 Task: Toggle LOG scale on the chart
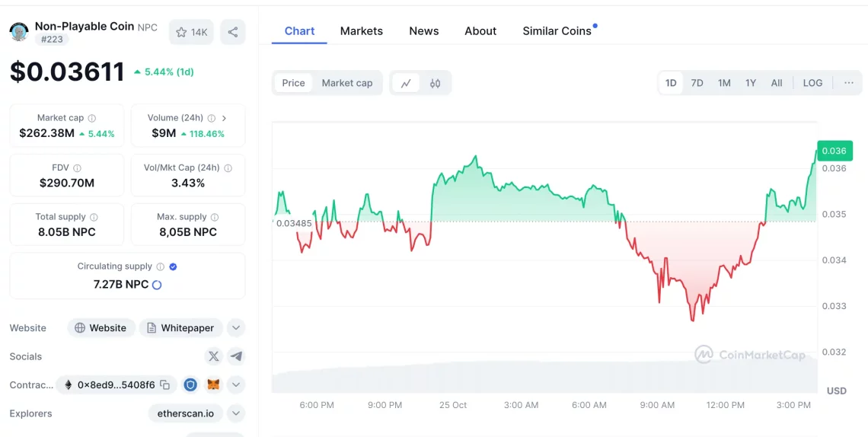coord(812,83)
